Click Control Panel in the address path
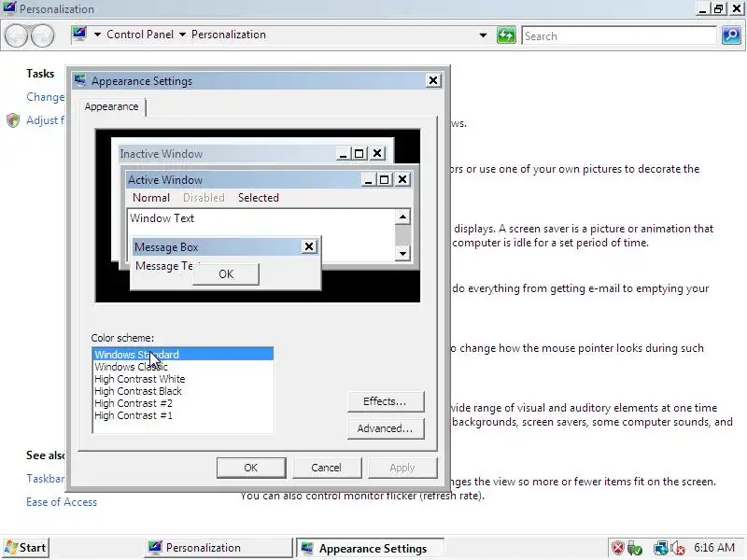747x560 pixels. click(140, 35)
